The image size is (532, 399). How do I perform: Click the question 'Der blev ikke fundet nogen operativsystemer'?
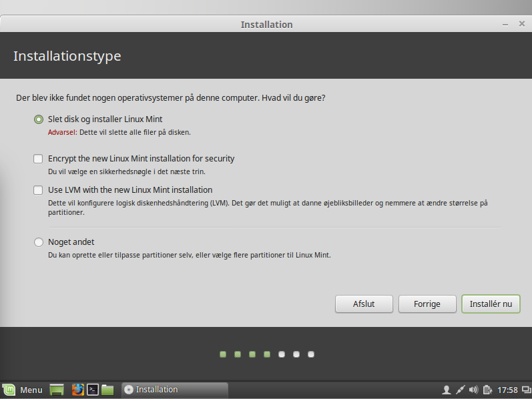(x=171, y=98)
